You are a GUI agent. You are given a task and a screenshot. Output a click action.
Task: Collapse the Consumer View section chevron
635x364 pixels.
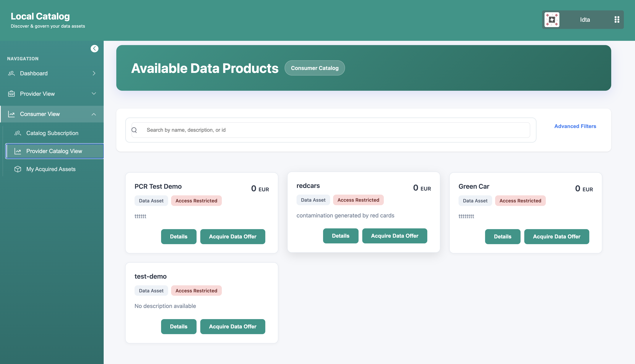click(x=94, y=114)
